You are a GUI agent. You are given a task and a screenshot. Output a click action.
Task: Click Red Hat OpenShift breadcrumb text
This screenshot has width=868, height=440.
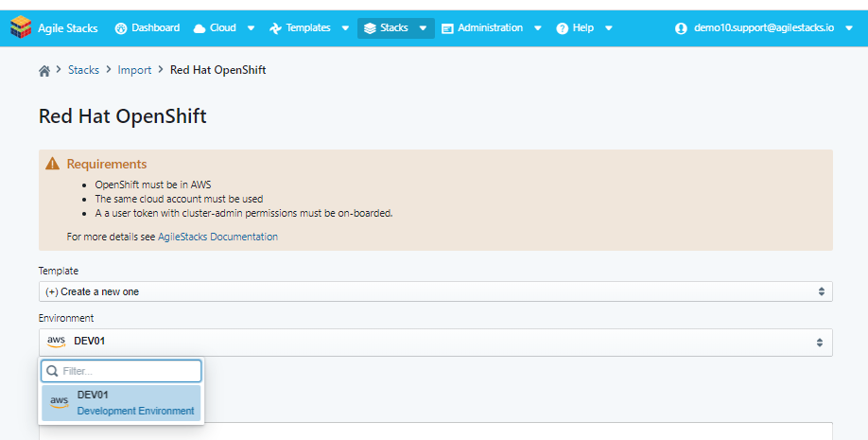click(218, 70)
